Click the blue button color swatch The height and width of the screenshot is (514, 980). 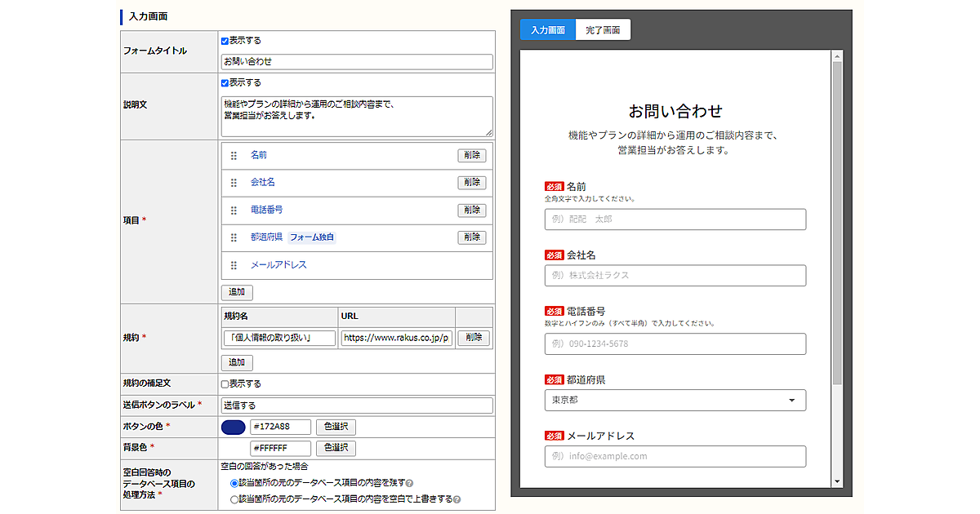point(233,427)
